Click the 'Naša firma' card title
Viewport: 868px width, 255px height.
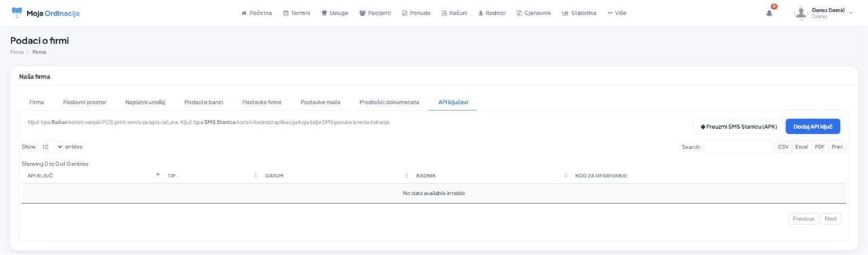pyautogui.click(x=35, y=77)
